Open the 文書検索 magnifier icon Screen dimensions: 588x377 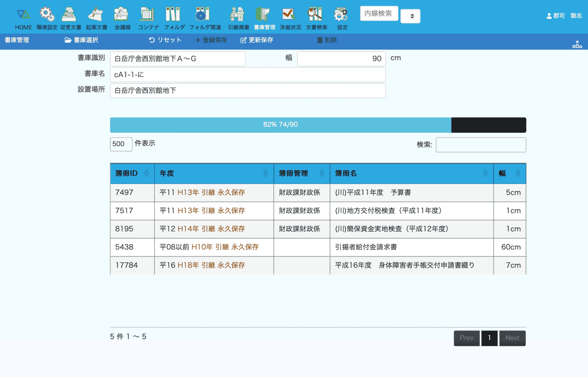click(316, 15)
